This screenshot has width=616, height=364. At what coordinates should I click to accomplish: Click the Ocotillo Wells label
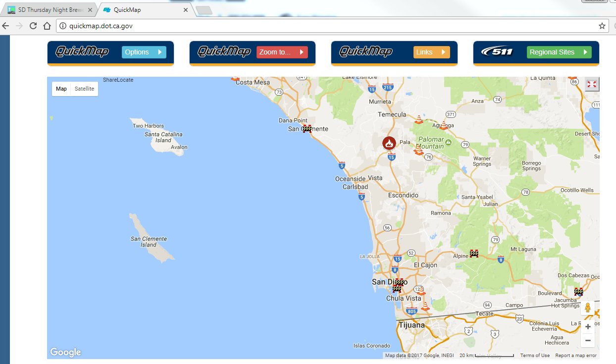click(577, 190)
